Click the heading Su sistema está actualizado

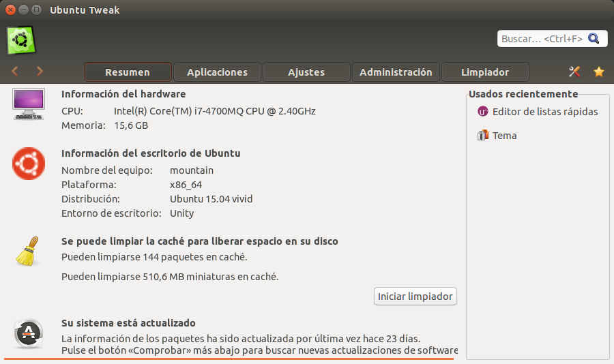[x=128, y=323]
